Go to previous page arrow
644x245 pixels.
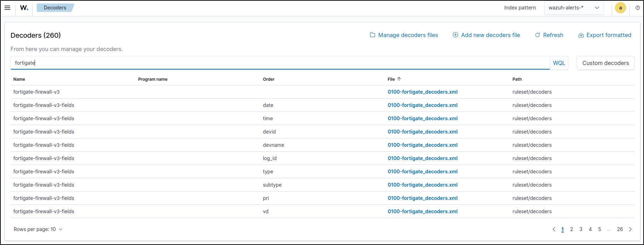[554, 229]
